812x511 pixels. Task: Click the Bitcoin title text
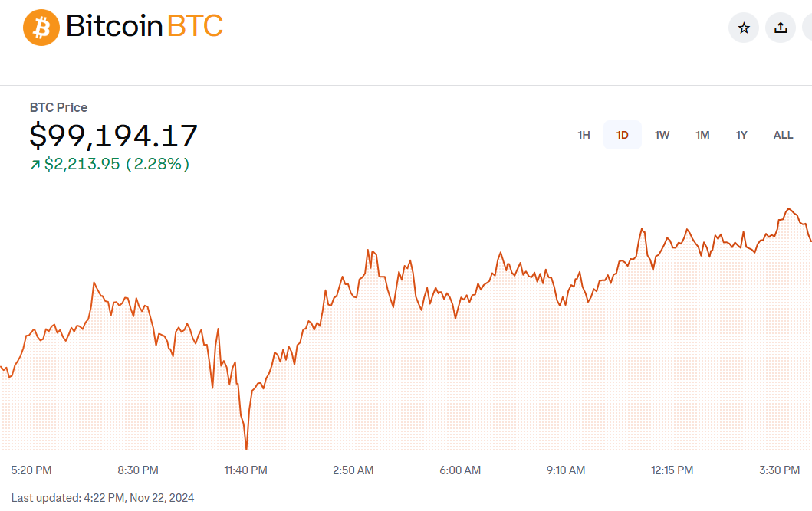click(x=114, y=26)
